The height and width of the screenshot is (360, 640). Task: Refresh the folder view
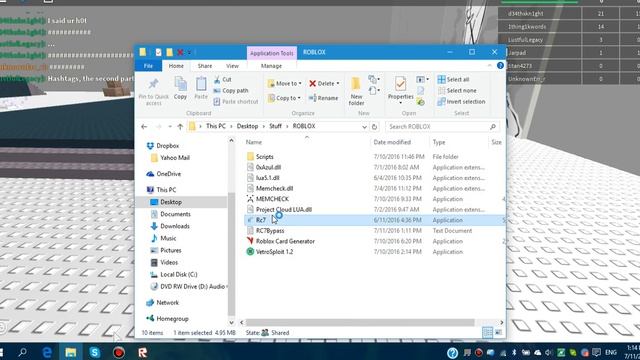(374, 127)
